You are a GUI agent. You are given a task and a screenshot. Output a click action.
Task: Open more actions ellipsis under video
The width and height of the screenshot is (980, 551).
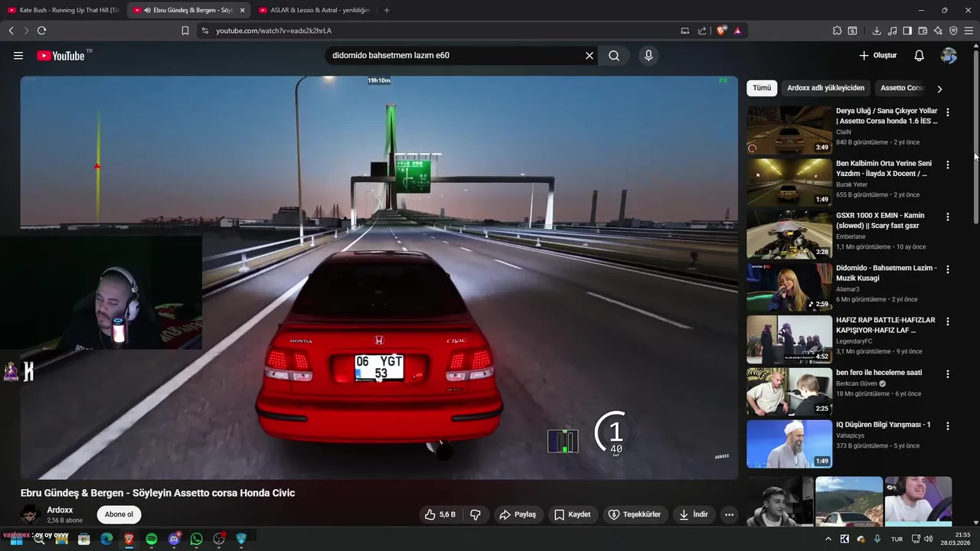[x=729, y=514]
